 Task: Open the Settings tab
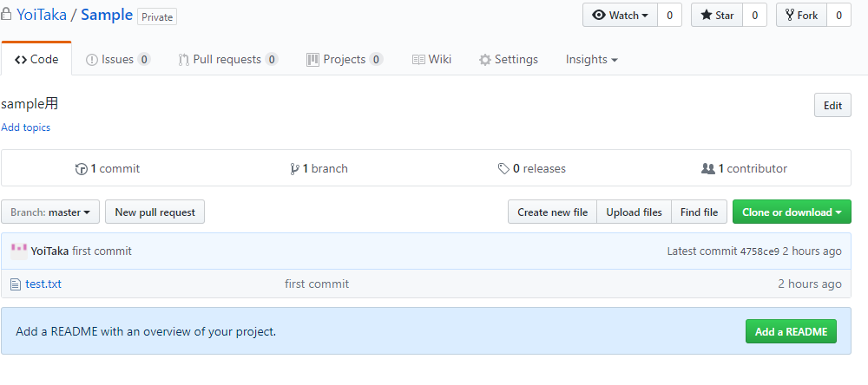[508, 59]
